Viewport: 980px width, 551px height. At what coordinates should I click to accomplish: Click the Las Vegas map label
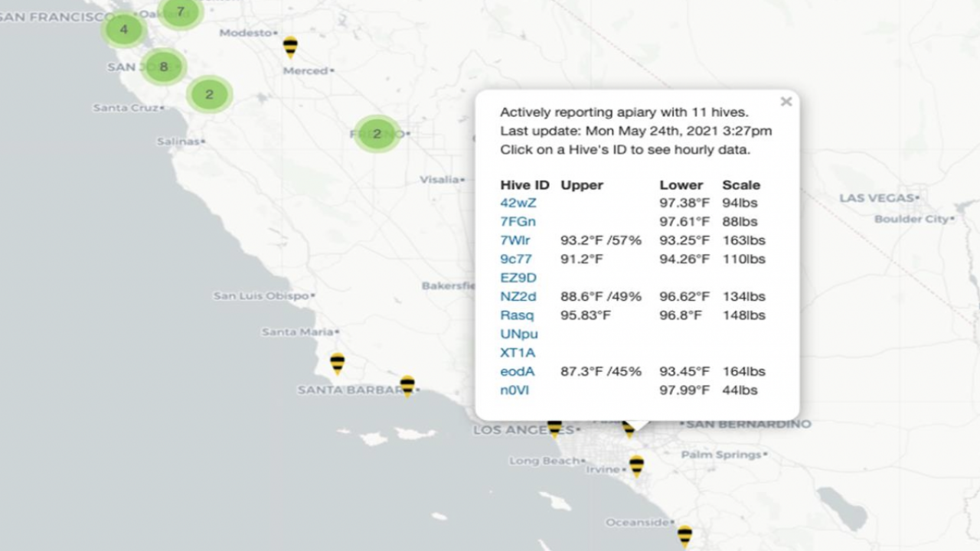(877, 198)
